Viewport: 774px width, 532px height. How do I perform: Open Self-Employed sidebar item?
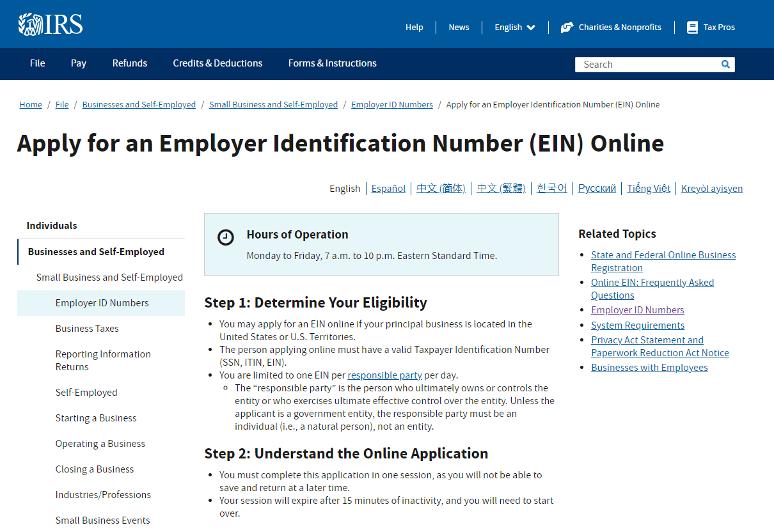86,393
